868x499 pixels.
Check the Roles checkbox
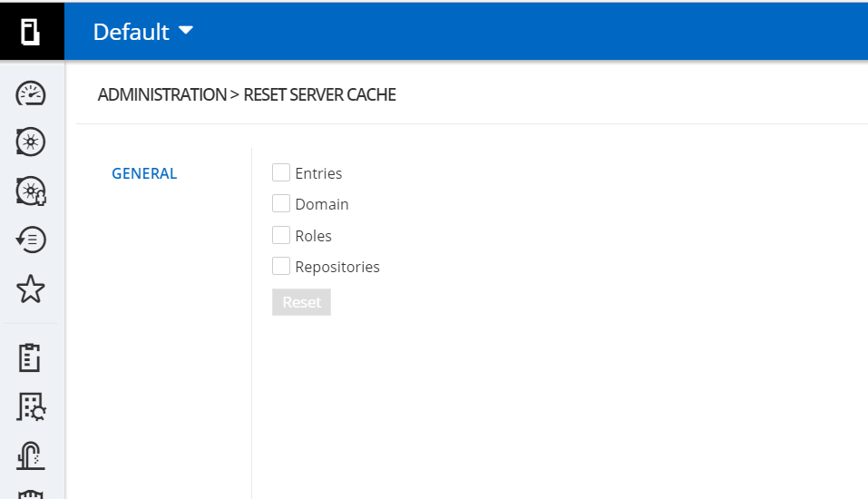(x=281, y=235)
